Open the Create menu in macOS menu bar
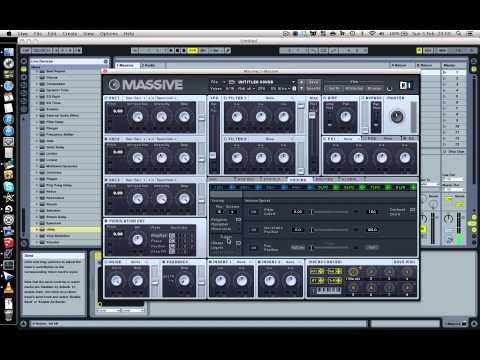480x360 pixels. [x=70, y=34]
